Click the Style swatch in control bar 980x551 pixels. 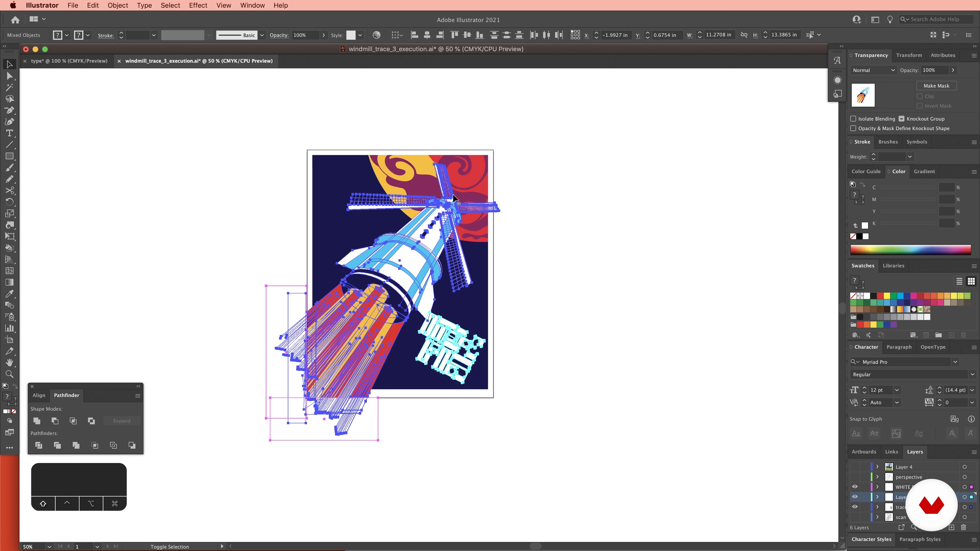tap(351, 35)
